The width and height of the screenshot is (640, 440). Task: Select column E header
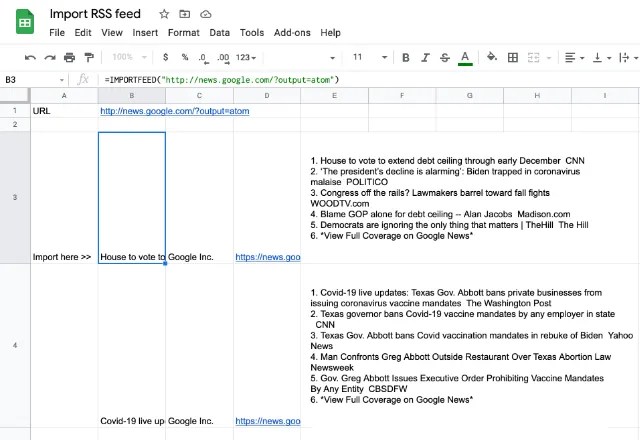(x=334, y=96)
